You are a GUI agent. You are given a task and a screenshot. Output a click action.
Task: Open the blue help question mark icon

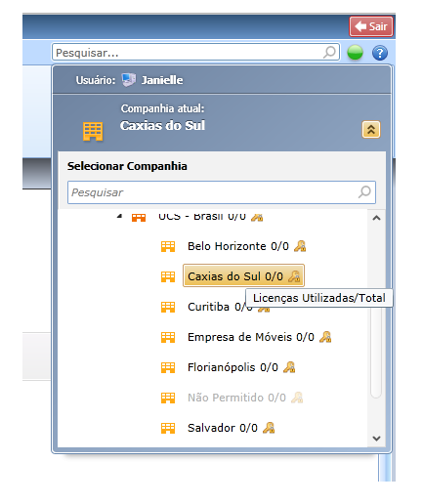click(380, 53)
